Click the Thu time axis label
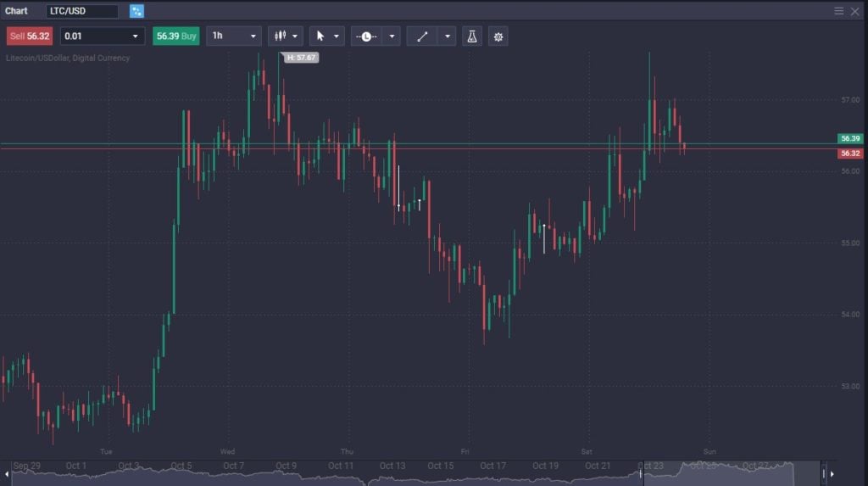Screen dimensions: 868x486 (347, 451)
